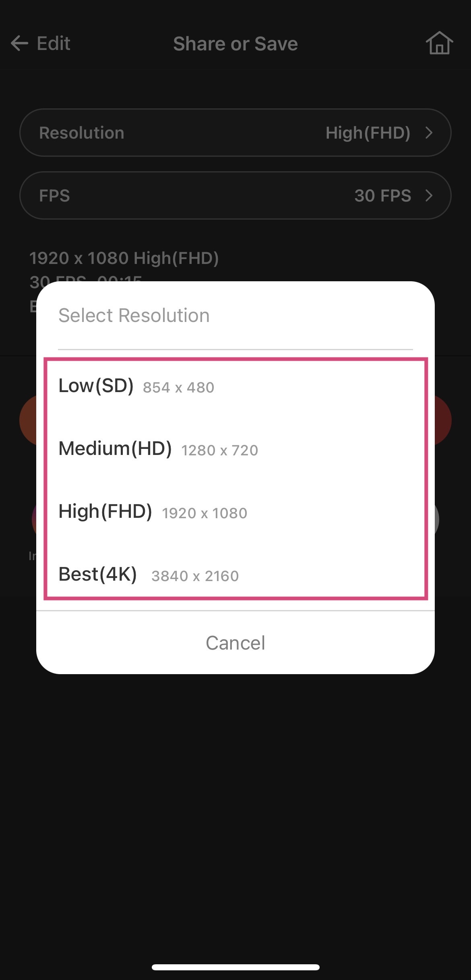The height and width of the screenshot is (980, 471).
Task: Tap the 30 FPS value
Action: 382,196
